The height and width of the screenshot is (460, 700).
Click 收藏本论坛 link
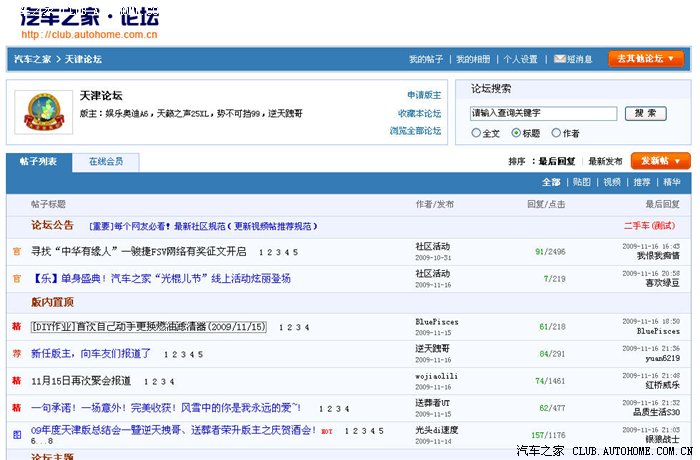pos(419,113)
